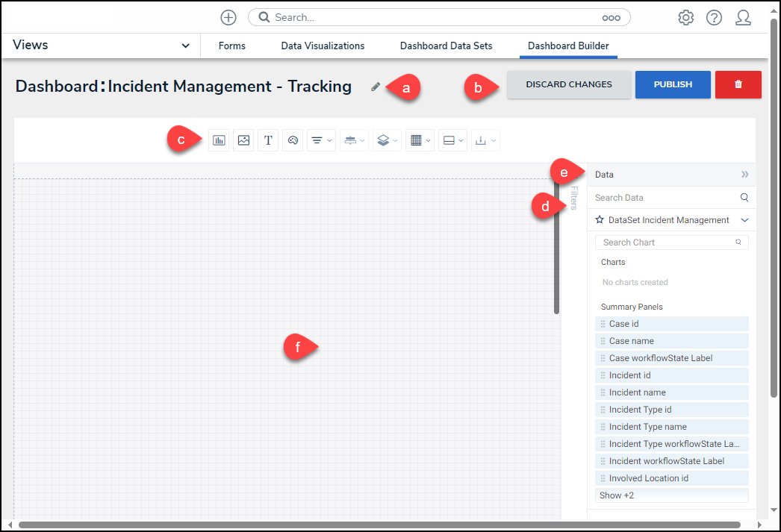The height and width of the screenshot is (532, 781).
Task: Click the help question mark icon
Action: coord(714,18)
